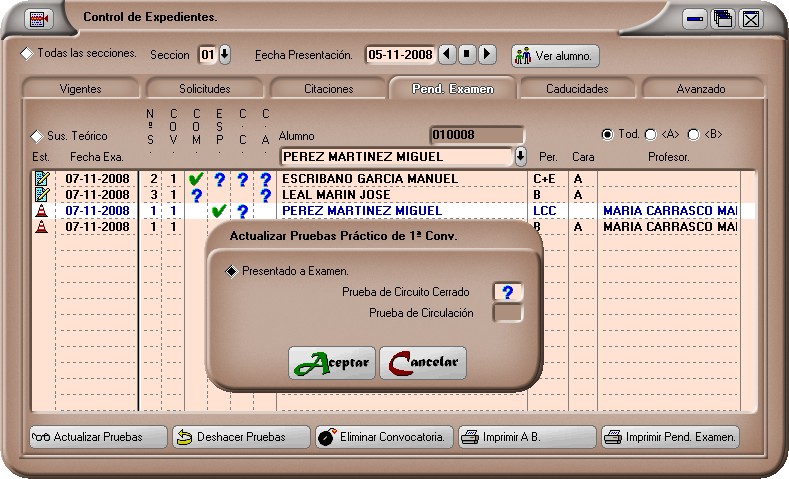Screen dimensions: 789x479
Task: Click the Prueba de Circulación result box
Action: coord(507,313)
